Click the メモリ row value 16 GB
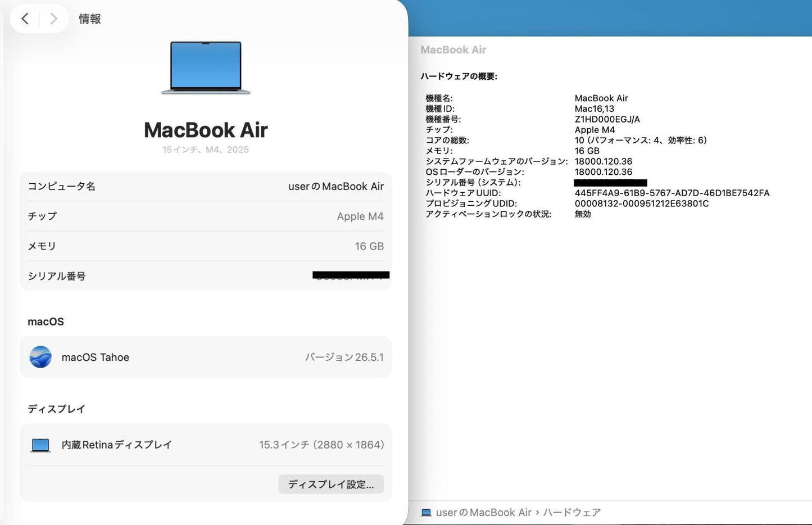 coord(369,246)
